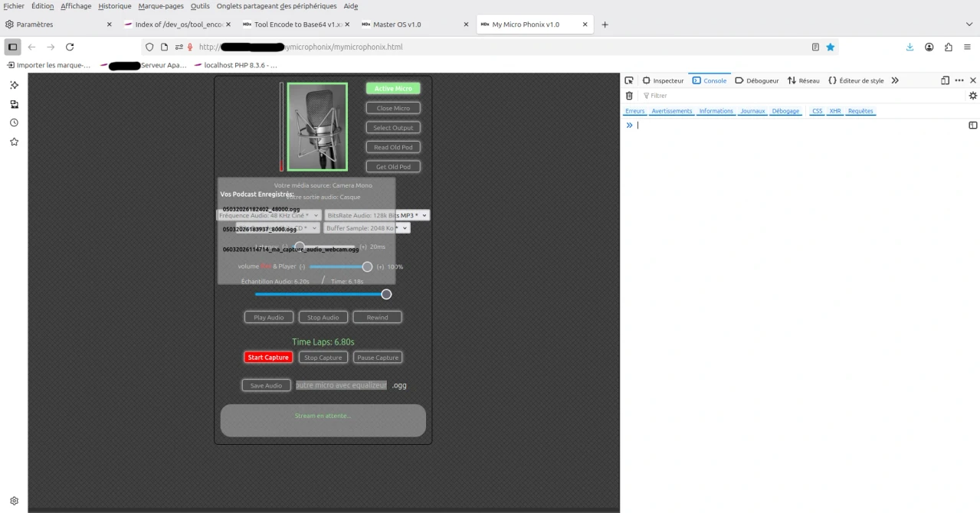This screenshot has width=980, height=513.
Task: Click the blue bookmark star
Action: (831, 47)
